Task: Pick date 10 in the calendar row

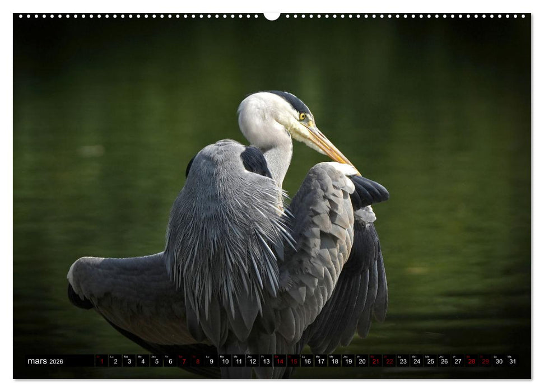Action: point(225,361)
